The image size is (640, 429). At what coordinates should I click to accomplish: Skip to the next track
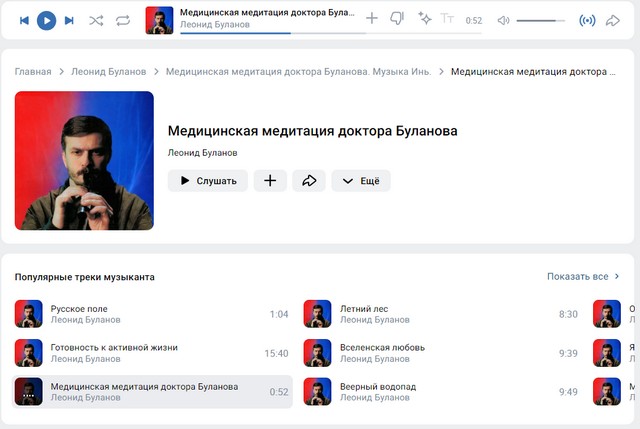click(x=69, y=20)
